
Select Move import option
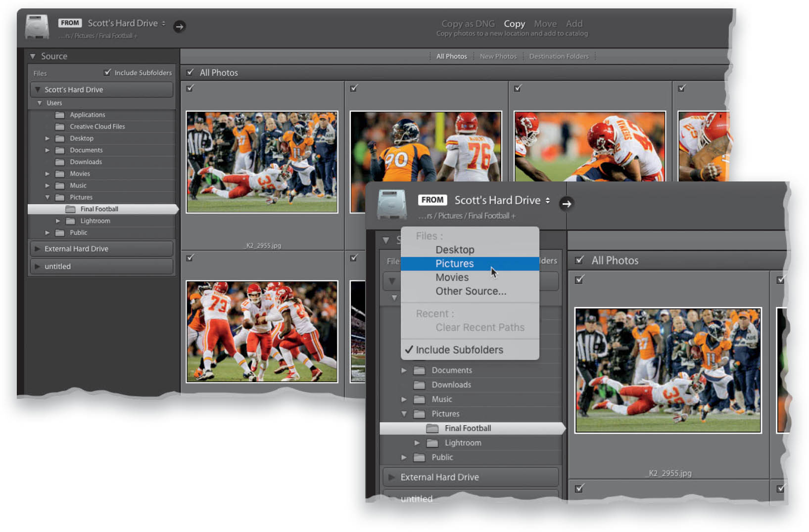[545, 23]
